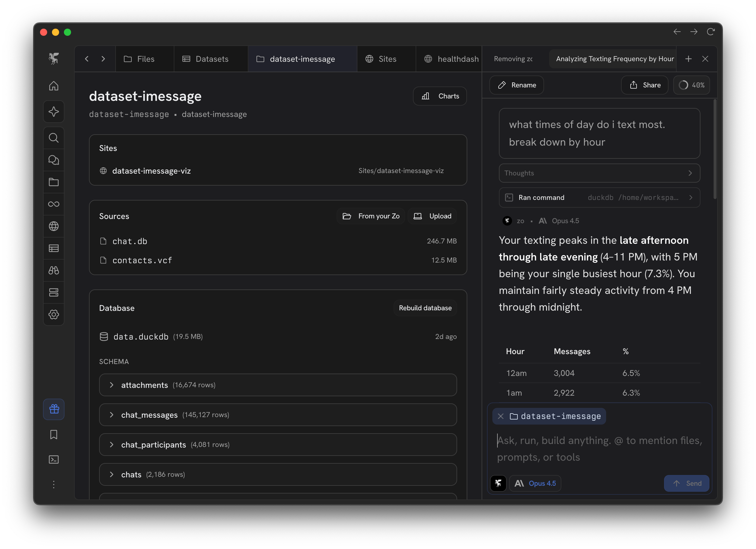Focus the Ask, run, build anything input
The height and width of the screenshot is (549, 756).
599,448
